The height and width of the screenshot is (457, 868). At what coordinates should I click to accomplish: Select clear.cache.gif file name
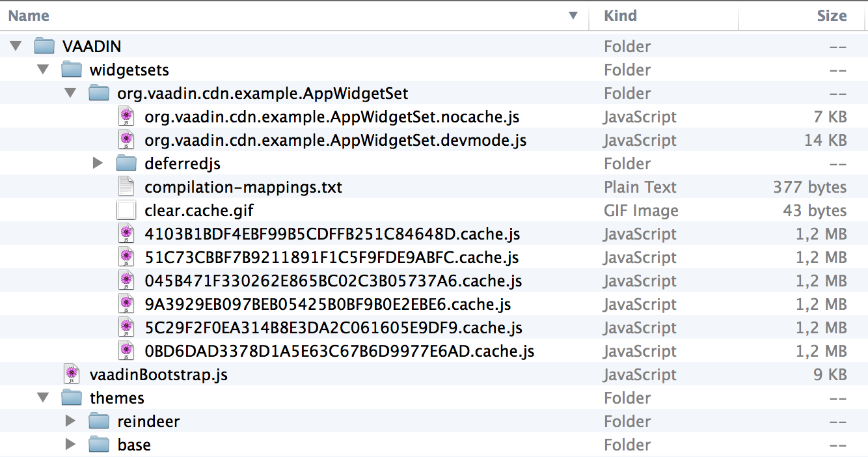coord(199,211)
